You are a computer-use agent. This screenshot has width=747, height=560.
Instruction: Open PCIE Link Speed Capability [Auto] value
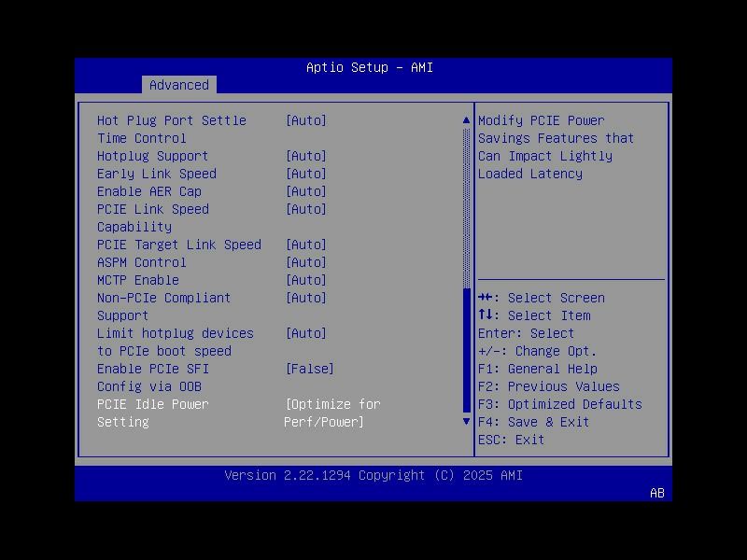coord(306,209)
